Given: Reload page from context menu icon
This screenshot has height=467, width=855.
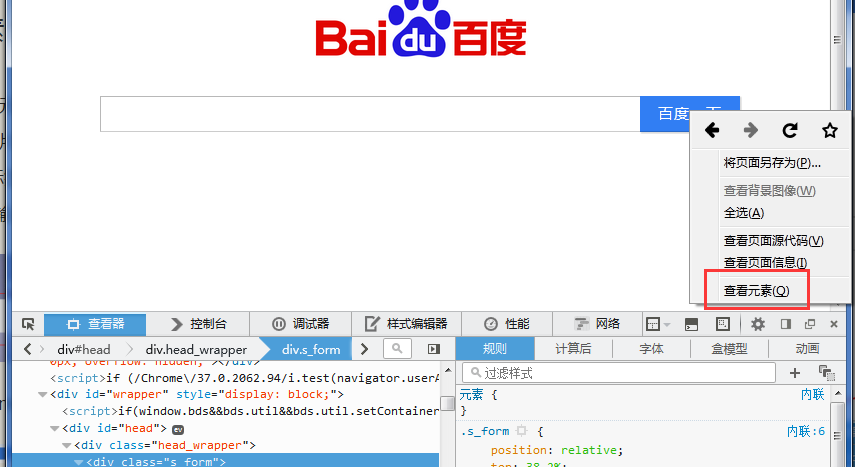Looking at the screenshot, I should [790, 130].
